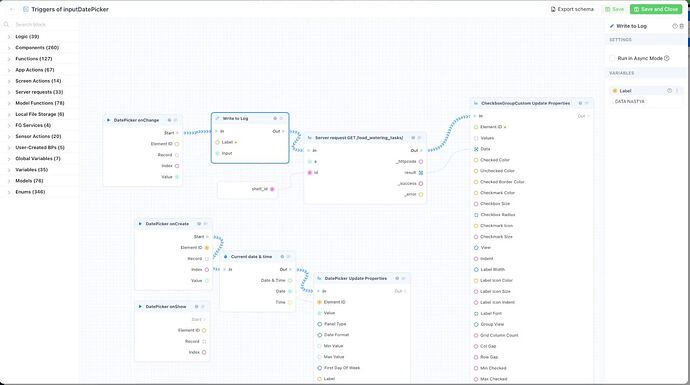Click the Search block input field
The image size is (690, 385).
(42, 25)
